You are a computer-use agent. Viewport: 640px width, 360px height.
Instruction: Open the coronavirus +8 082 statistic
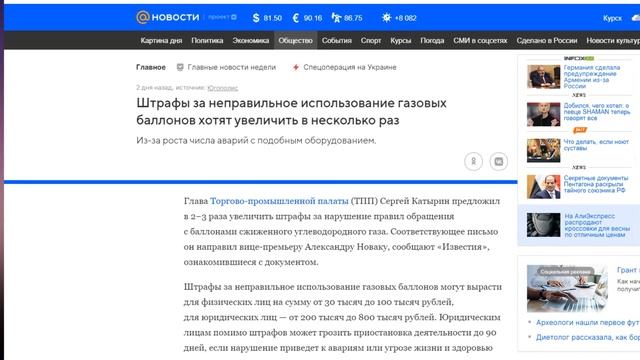(399, 18)
